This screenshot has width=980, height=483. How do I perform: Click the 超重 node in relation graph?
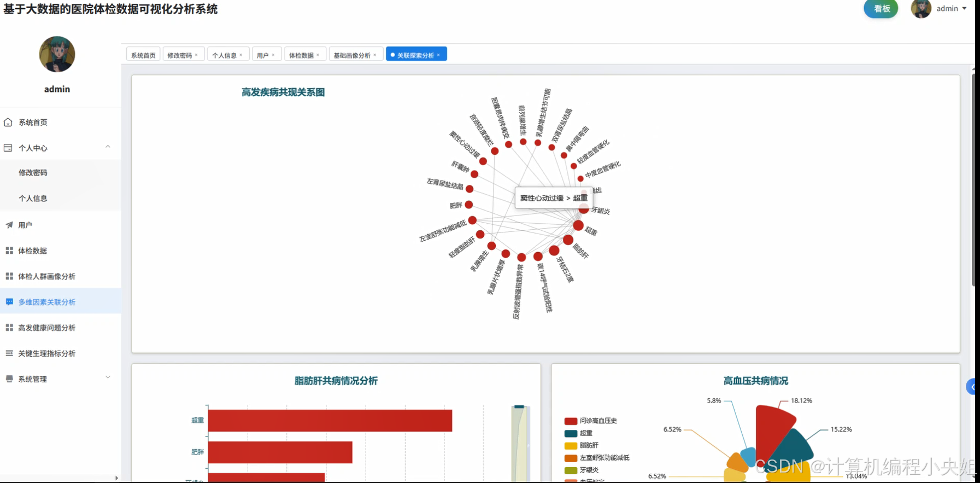coord(578,225)
